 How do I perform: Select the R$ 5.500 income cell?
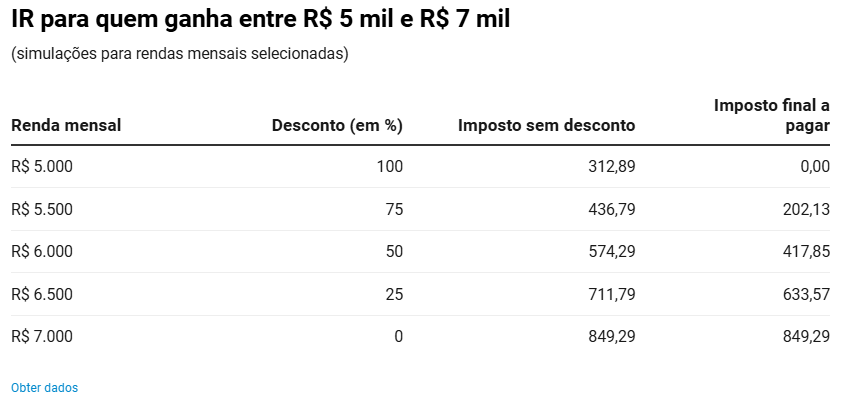tap(41, 209)
